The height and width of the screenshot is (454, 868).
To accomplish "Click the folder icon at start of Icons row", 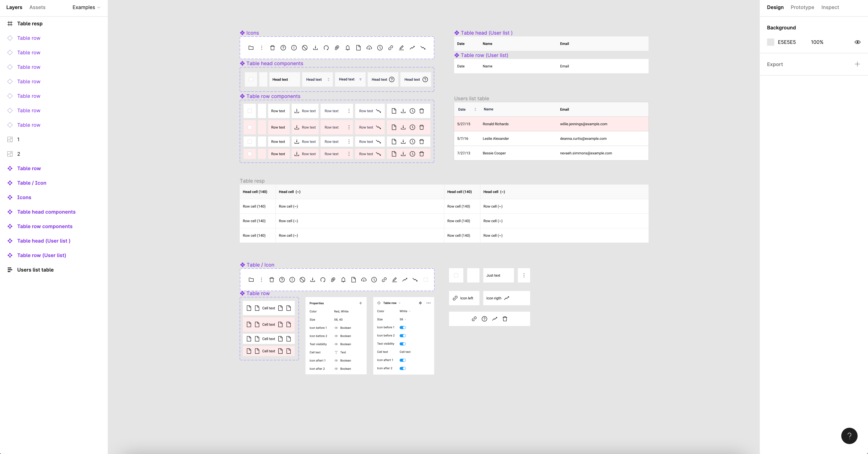I will coord(251,48).
